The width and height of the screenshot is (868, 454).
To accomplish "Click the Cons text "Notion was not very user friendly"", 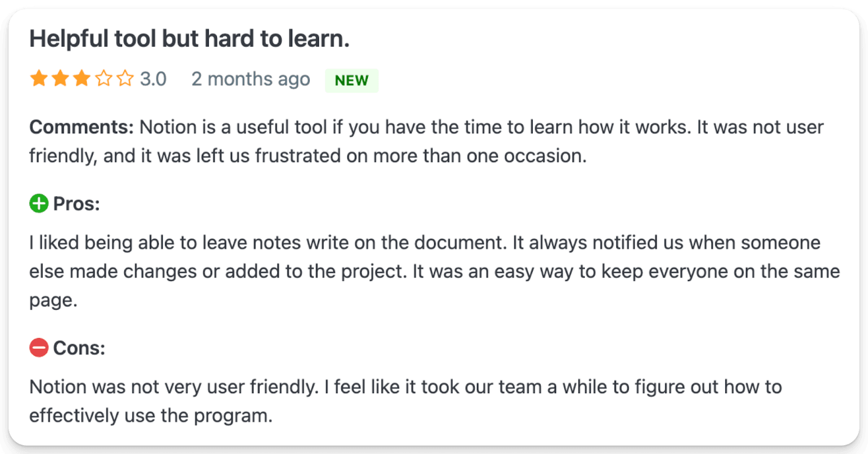I will click(x=174, y=387).
